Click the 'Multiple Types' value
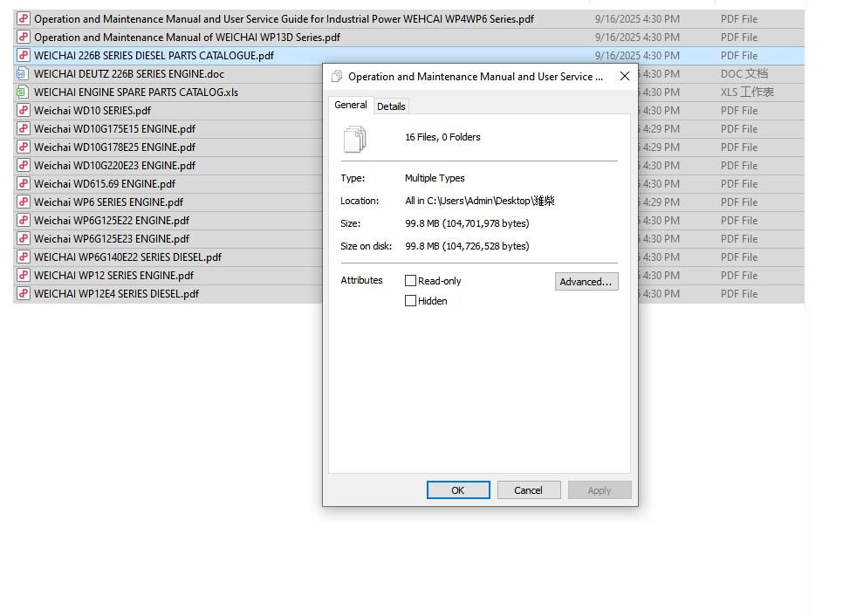The width and height of the screenshot is (850, 616). coord(435,178)
